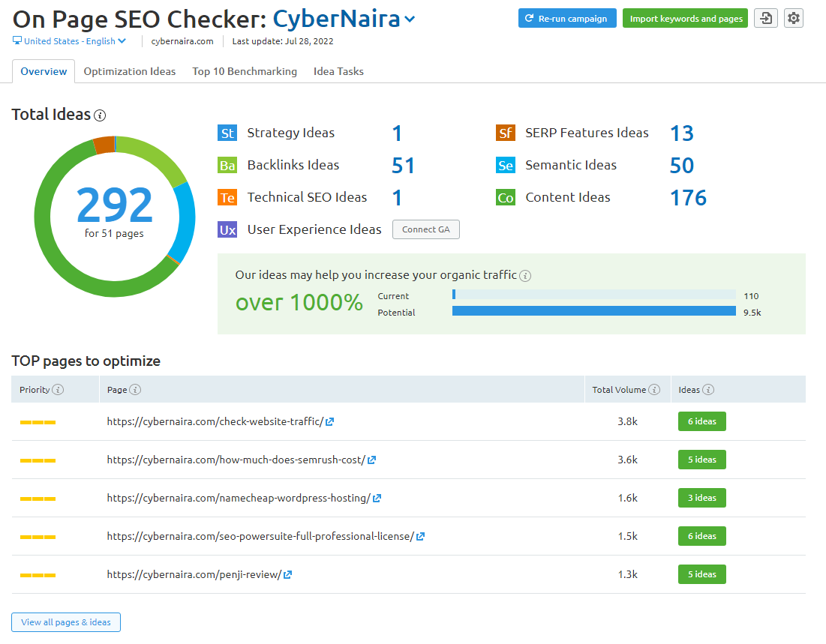Click cybernaira.com domain text under title
Viewport: 826px width, 644px height.
tap(182, 41)
